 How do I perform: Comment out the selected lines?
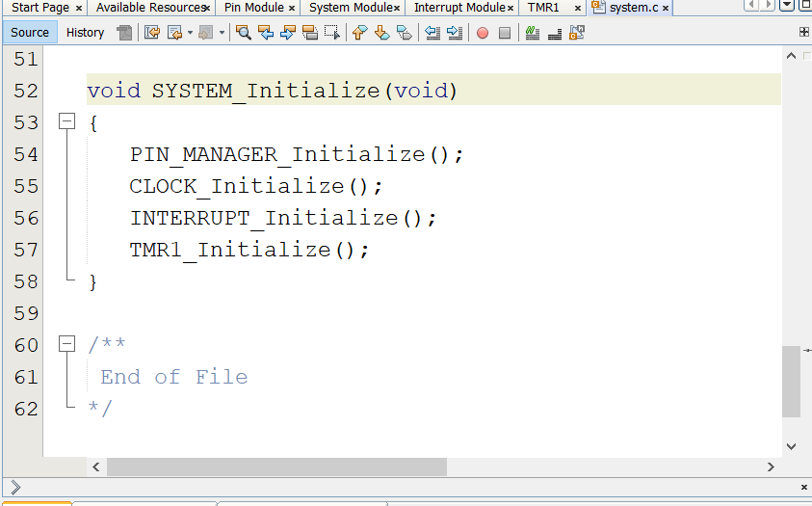tap(532, 33)
